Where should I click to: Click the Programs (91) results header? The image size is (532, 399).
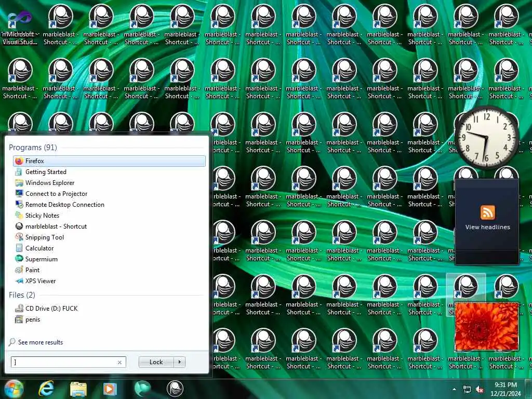point(33,147)
